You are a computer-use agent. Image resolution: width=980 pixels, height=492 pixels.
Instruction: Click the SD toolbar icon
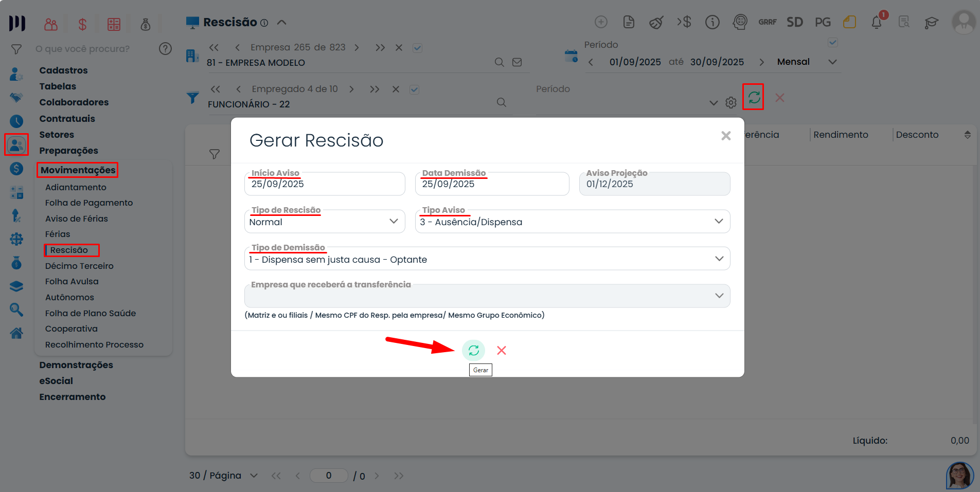(795, 22)
